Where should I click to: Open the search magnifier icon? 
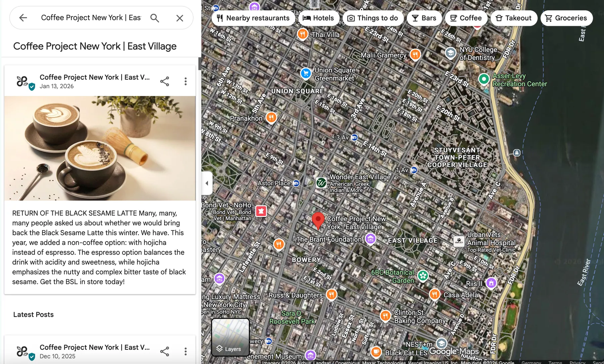point(155,17)
